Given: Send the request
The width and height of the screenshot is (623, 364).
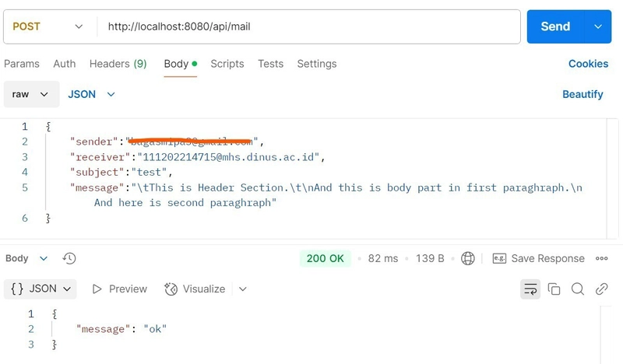Looking at the screenshot, I should [x=555, y=26].
